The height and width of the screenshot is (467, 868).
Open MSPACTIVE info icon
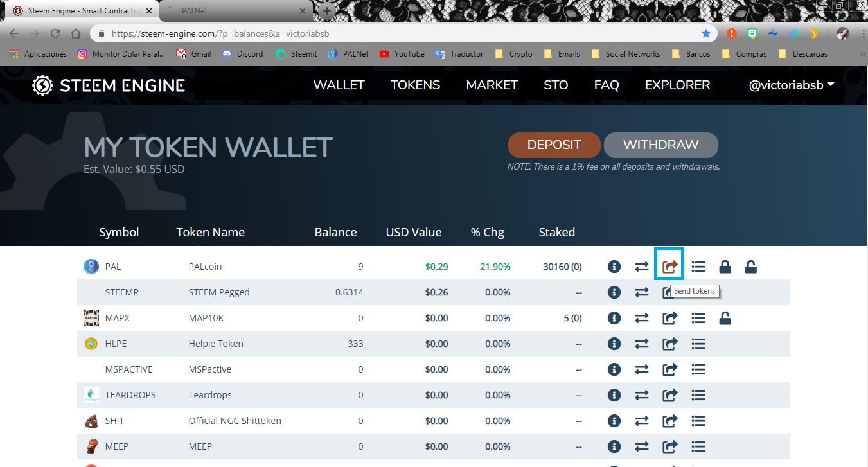(614, 369)
